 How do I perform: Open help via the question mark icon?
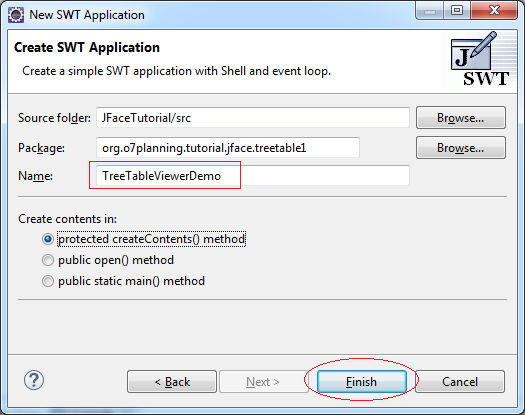pos(34,381)
